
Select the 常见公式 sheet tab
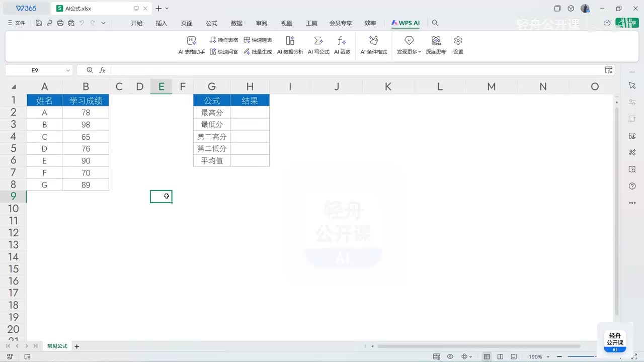[57, 346]
